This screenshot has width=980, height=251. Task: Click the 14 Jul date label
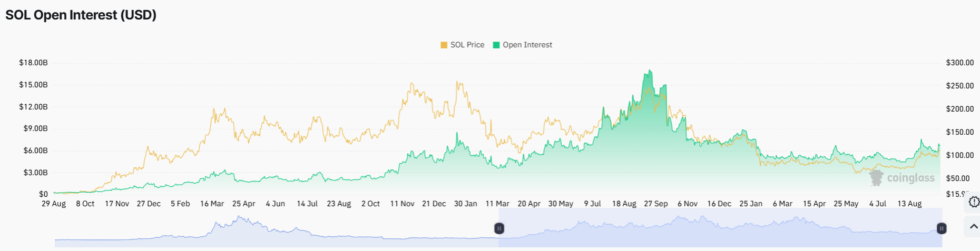[307, 204]
